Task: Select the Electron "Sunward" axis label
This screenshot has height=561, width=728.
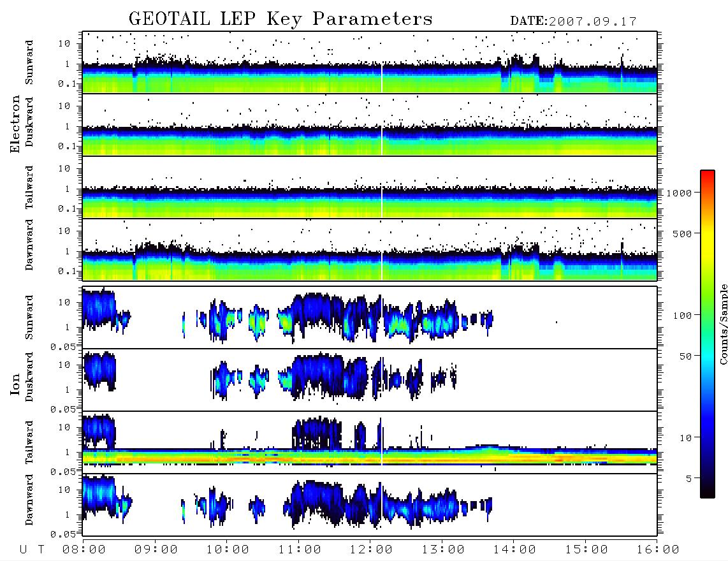Action: pyautogui.click(x=29, y=62)
